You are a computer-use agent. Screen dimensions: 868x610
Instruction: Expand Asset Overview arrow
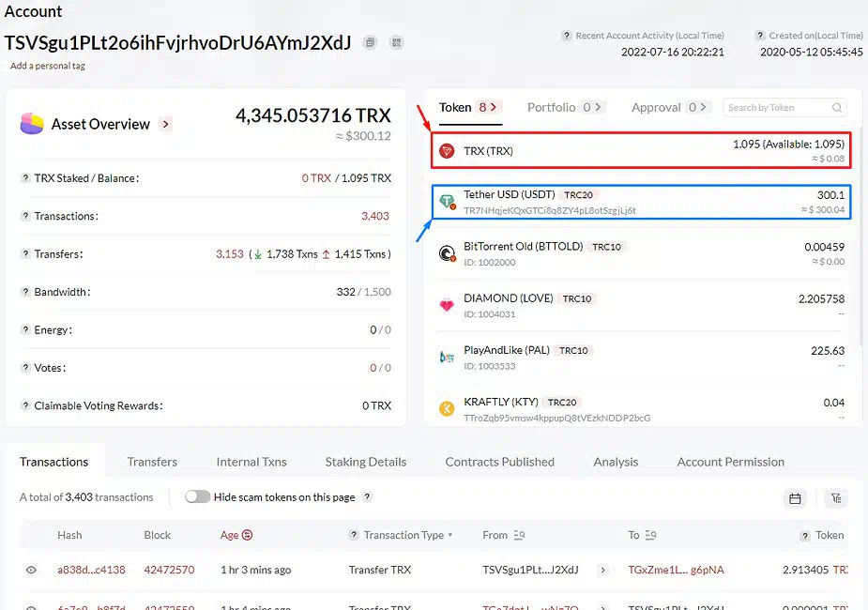(165, 124)
